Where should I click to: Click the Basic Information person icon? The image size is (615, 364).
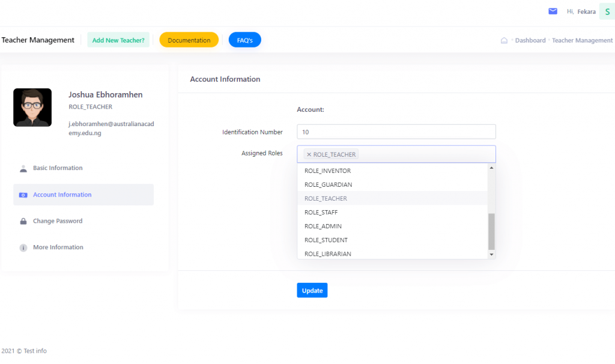(23, 168)
